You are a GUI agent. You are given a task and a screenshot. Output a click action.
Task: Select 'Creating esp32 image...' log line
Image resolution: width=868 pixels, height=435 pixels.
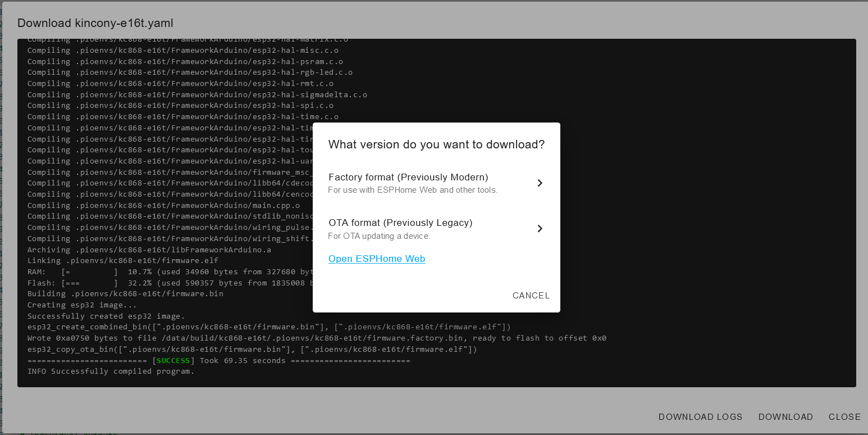click(x=82, y=305)
